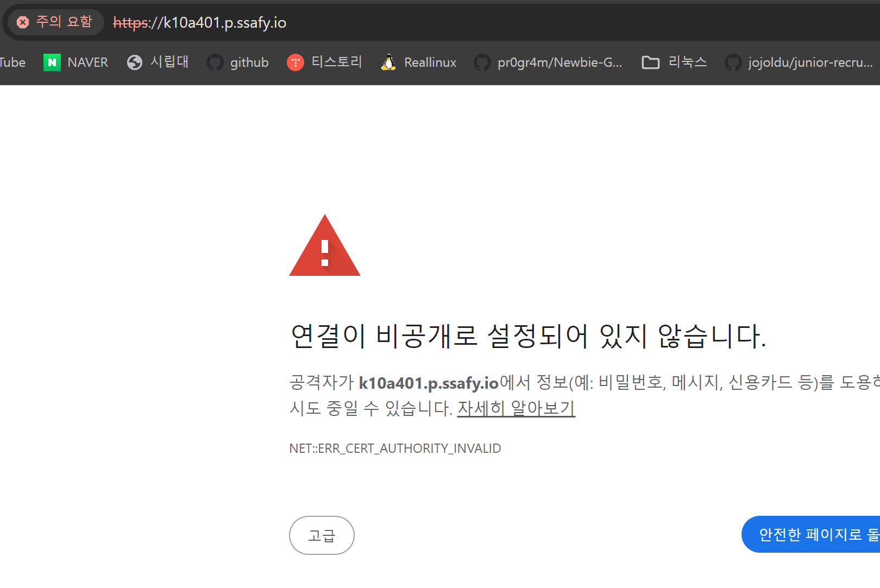The image size is (880, 588).
Task: Select the NET::ERR_CERT_AUTHORITY_INVALID error code
Action: 395,448
